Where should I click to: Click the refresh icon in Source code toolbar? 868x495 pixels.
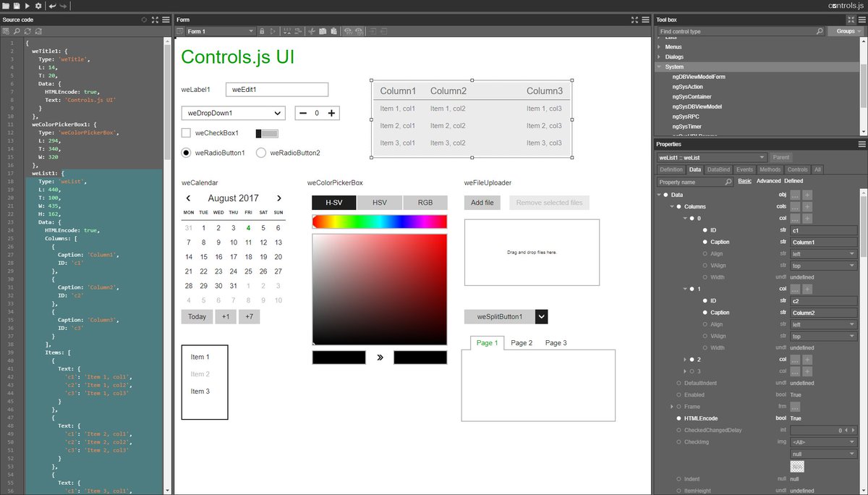(27, 31)
